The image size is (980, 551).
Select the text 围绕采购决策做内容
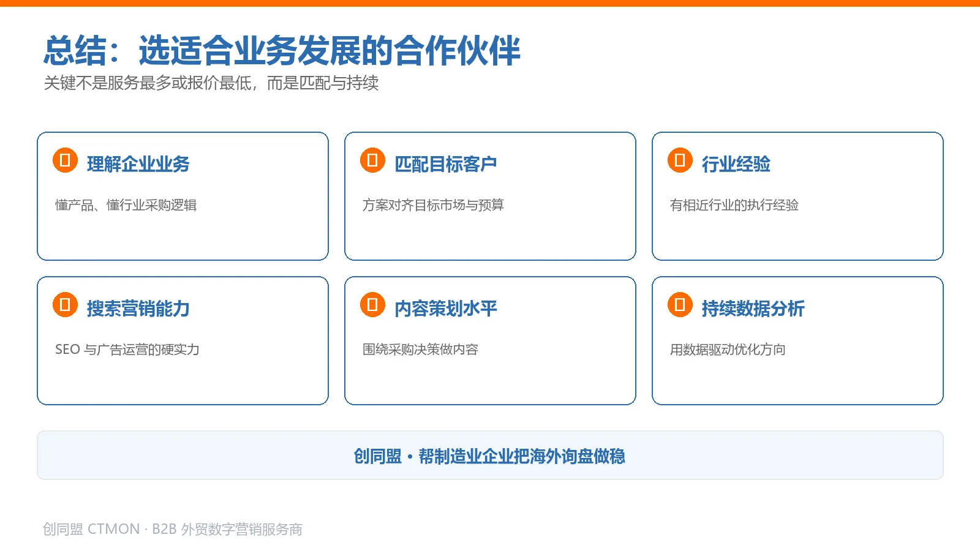tap(421, 350)
